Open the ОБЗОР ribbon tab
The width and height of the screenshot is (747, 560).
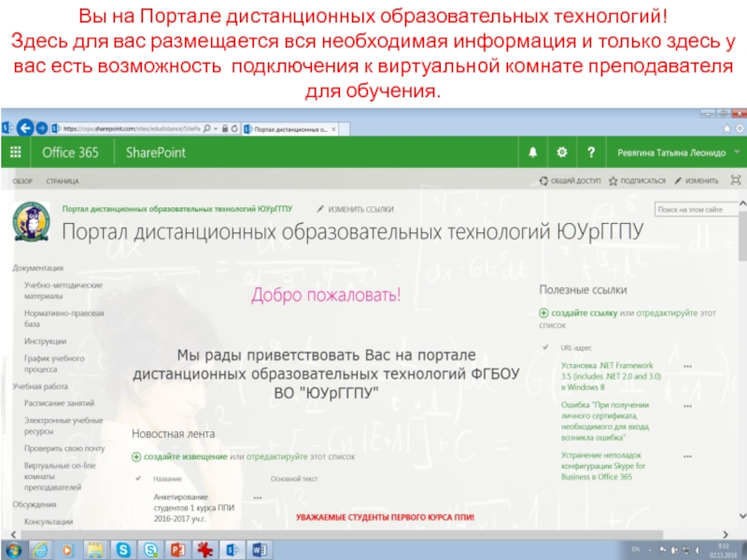pyautogui.click(x=22, y=181)
